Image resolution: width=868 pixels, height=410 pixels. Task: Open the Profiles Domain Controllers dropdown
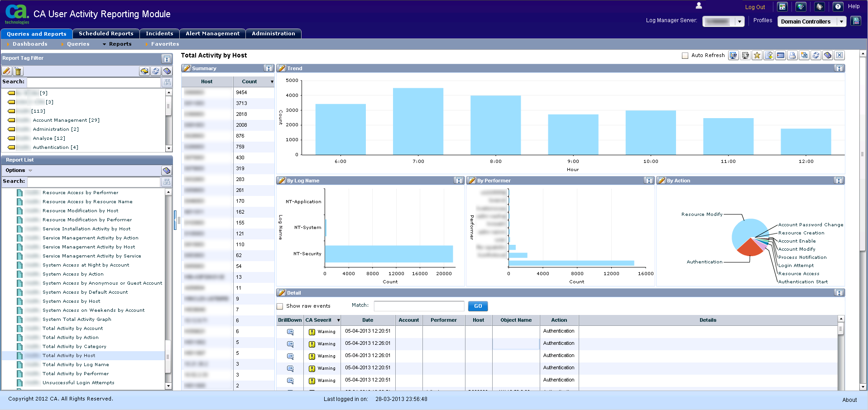841,21
